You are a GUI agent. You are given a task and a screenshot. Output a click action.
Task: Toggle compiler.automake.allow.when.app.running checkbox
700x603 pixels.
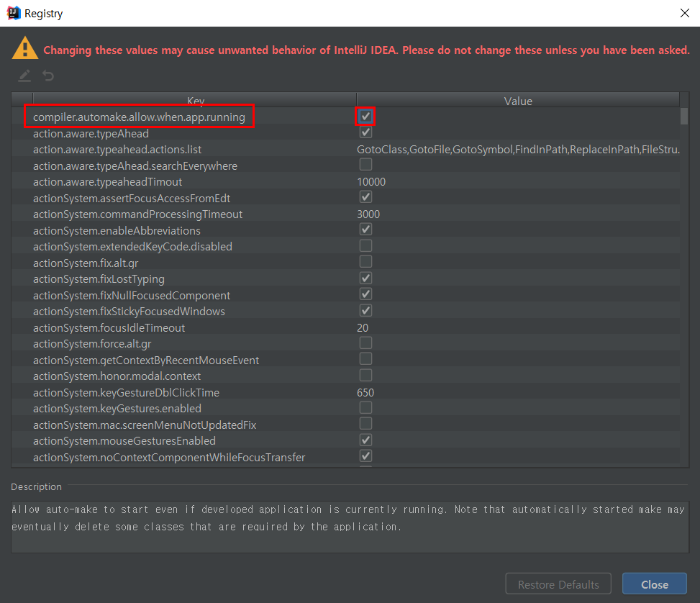[365, 117]
